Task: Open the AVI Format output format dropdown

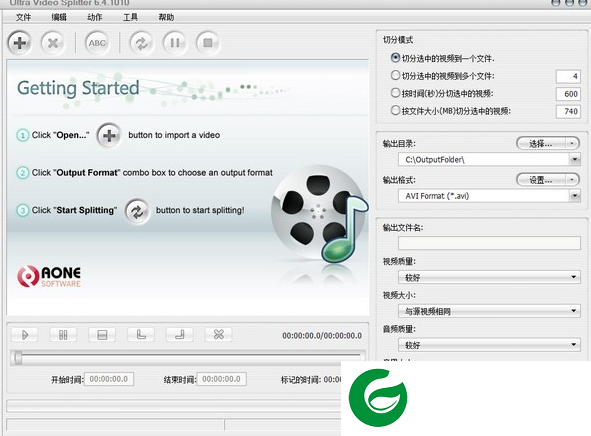Action: (x=575, y=196)
